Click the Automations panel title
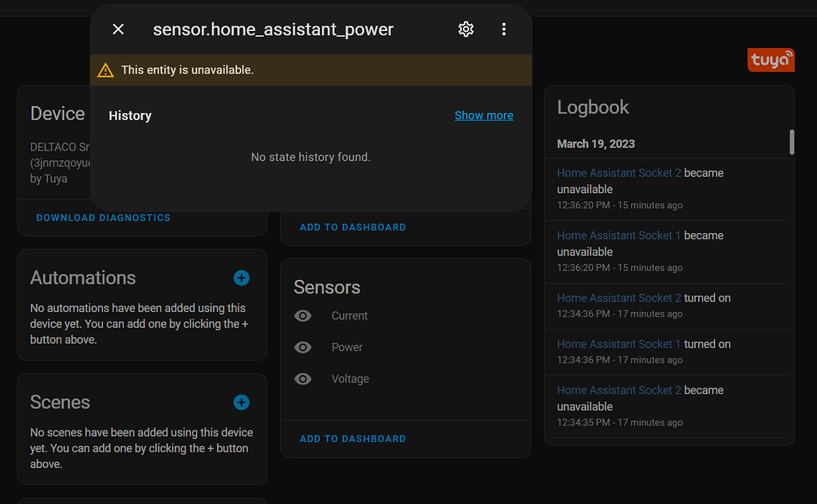817x504 pixels. click(83, 278)
